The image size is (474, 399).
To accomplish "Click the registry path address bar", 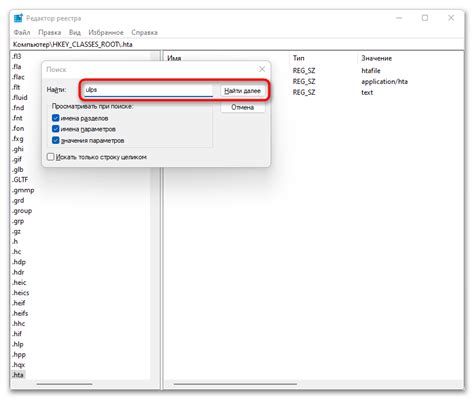I will [x=237, y=44].
